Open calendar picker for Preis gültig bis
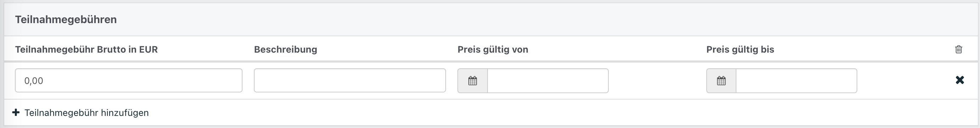 [721, 81]
